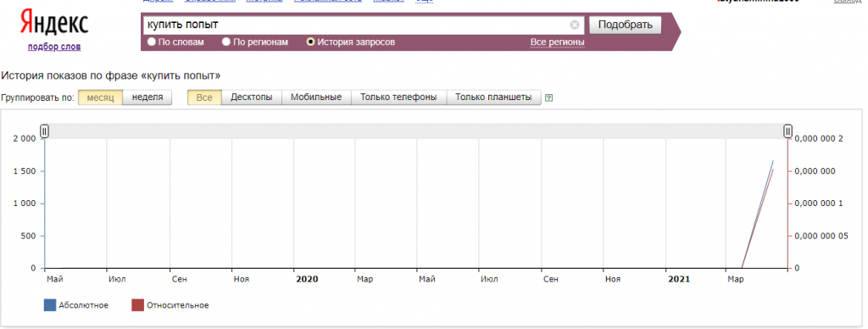Click the 'Подобрать' button
Screen dimensions: 868x329
click(x=625, y=25)
